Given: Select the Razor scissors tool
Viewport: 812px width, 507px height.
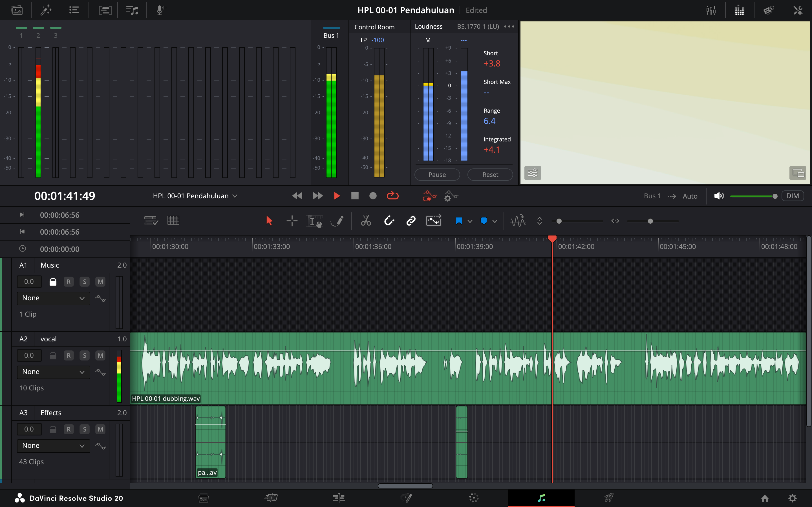Looking at the screenshot, I should pyautogui.click(x=366, y=221).
